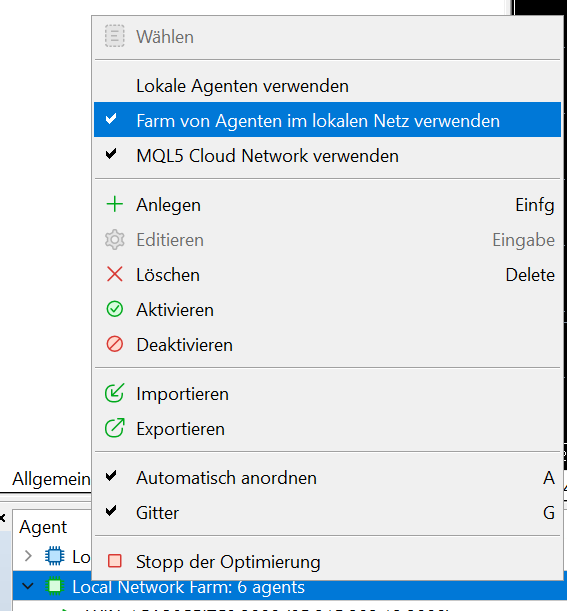Click the green chip Local Network Farm icon
This screenshot has width=567, height=611.
point(54,586)
